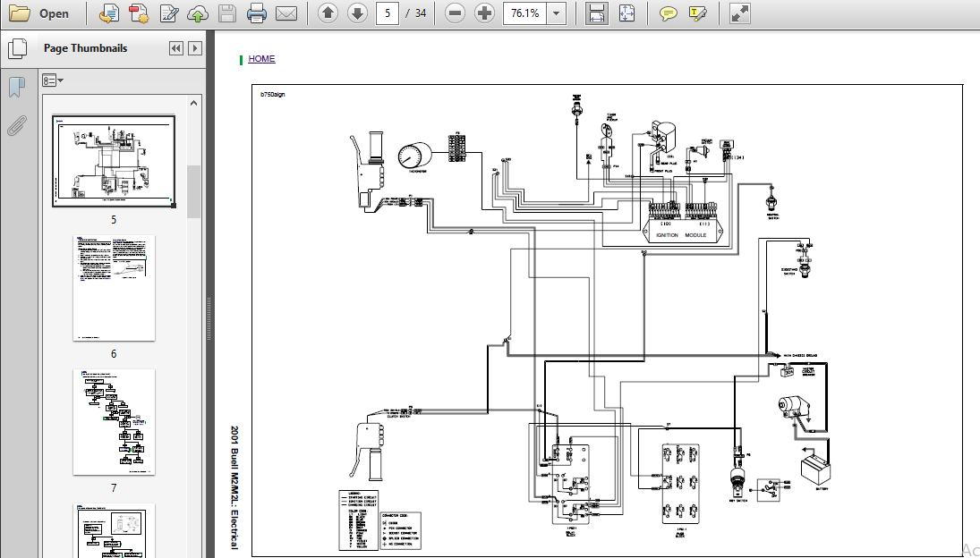The width and height of the screenshot is (980, 558).
Task: Click the Page Thumbnails panel title
Action: tap(86, 48)
